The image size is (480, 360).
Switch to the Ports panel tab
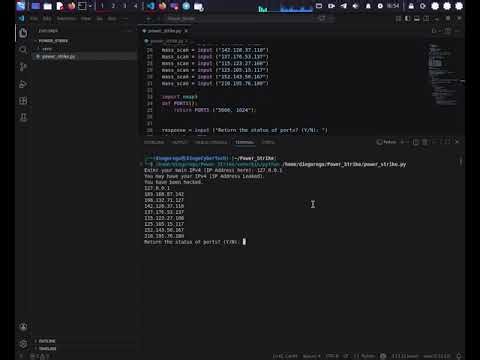coord(268,142)
